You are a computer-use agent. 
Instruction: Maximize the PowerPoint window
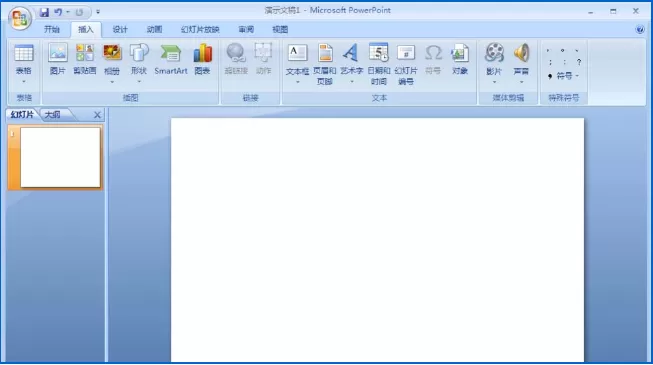(613, 12)
